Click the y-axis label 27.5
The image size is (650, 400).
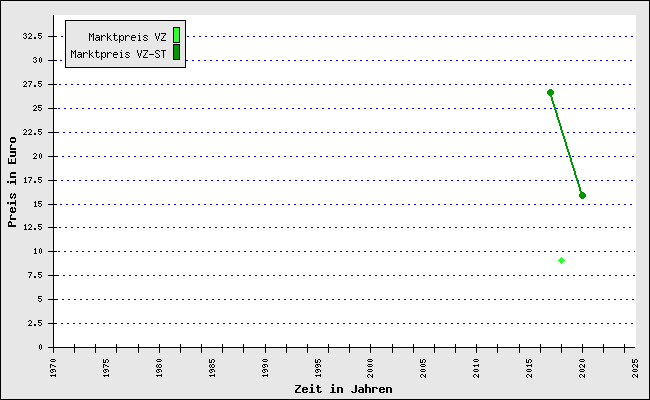tap(32, 85)
